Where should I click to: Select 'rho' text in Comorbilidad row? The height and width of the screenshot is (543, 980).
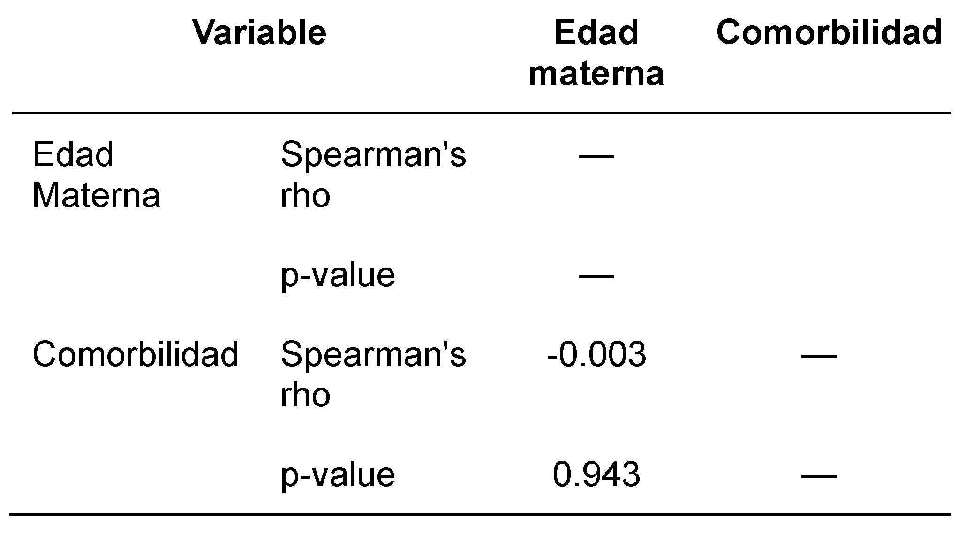click(305, 394)
